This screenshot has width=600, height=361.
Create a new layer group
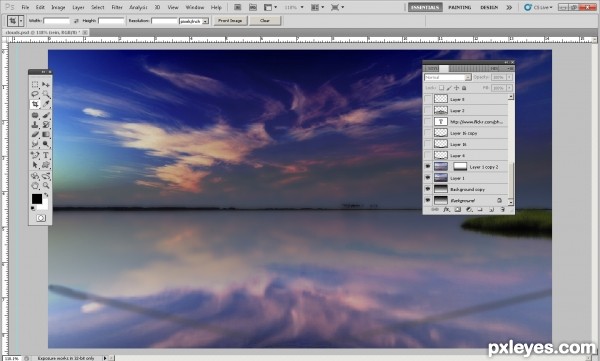tap(480, 209)
